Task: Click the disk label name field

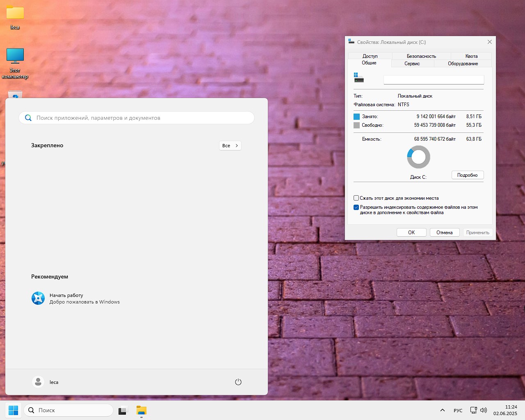Action: (434, 80)
